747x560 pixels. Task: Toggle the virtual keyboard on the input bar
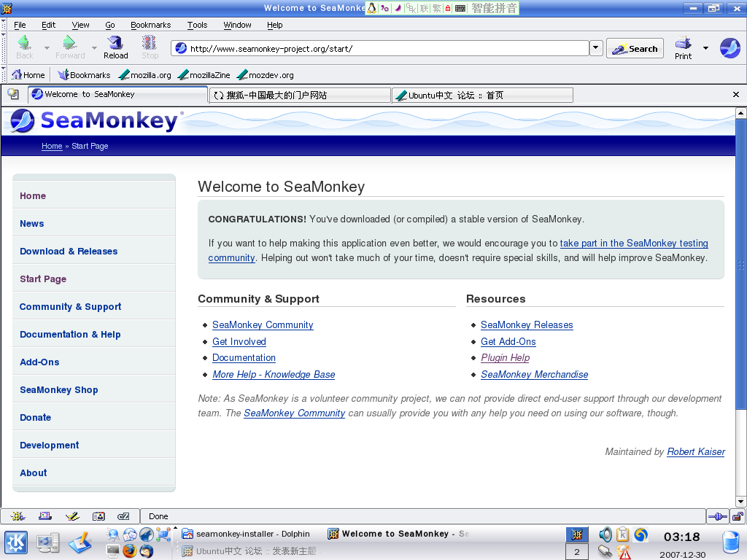tap(460, 8)
